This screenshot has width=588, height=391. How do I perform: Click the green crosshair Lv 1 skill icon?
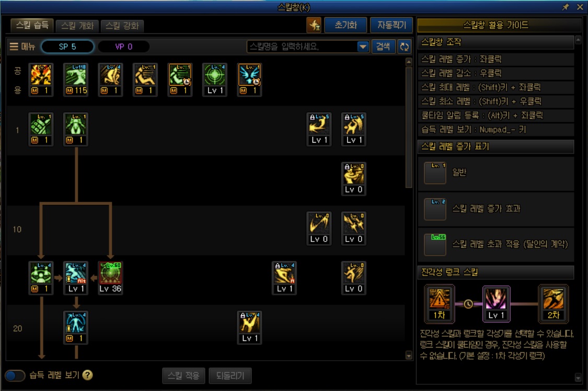215,79
